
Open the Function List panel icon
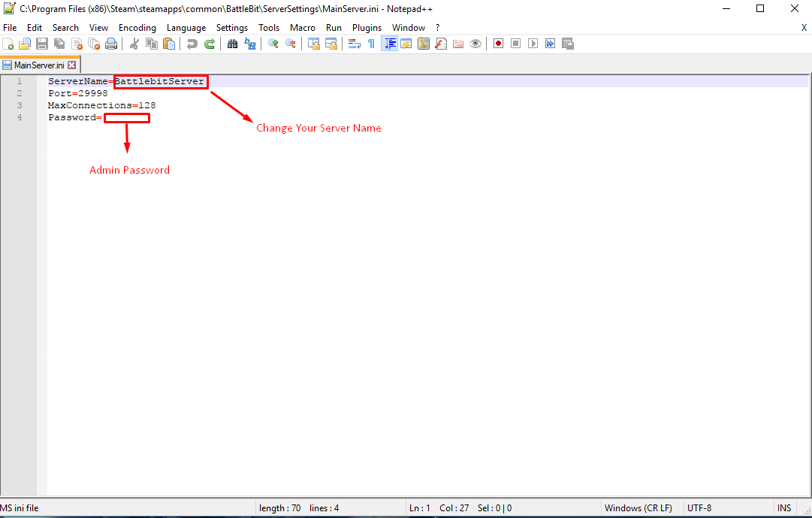tap(441, 44)
